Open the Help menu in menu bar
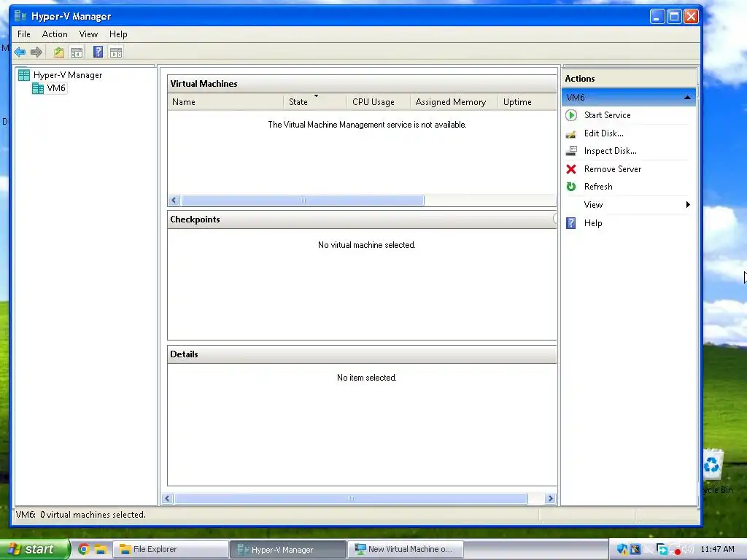 tap(118, 34)
